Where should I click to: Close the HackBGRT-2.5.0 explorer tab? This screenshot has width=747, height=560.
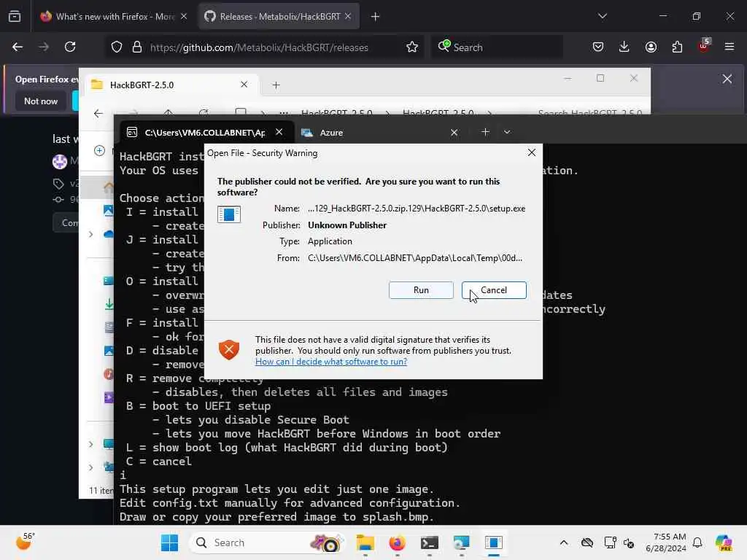pyautogui.click(x=244, y=85)
